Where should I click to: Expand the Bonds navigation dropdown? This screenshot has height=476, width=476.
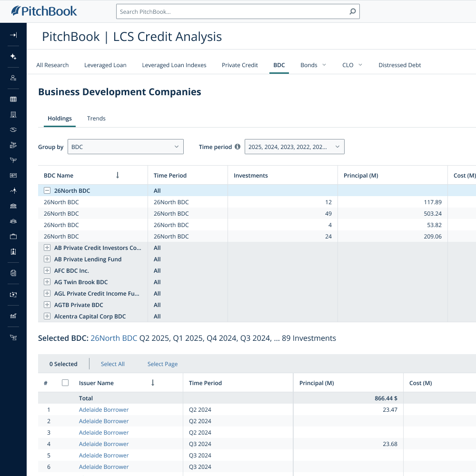tap(313, 65)
